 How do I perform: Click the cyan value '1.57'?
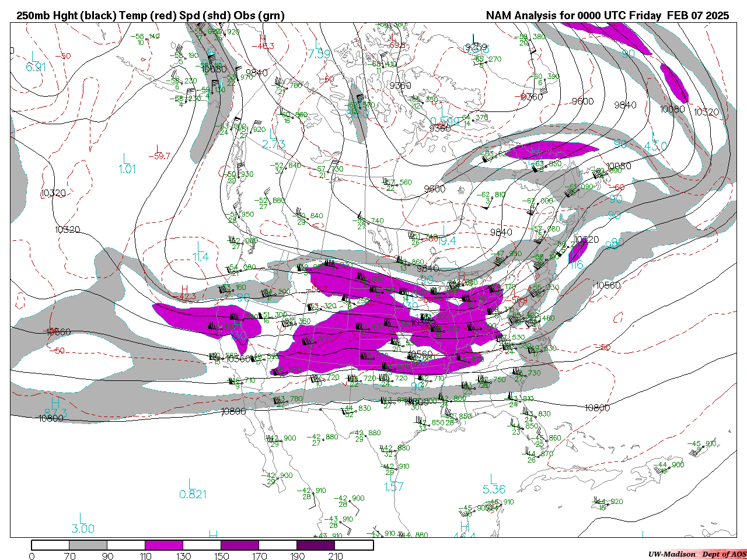[x=394, y=487]
